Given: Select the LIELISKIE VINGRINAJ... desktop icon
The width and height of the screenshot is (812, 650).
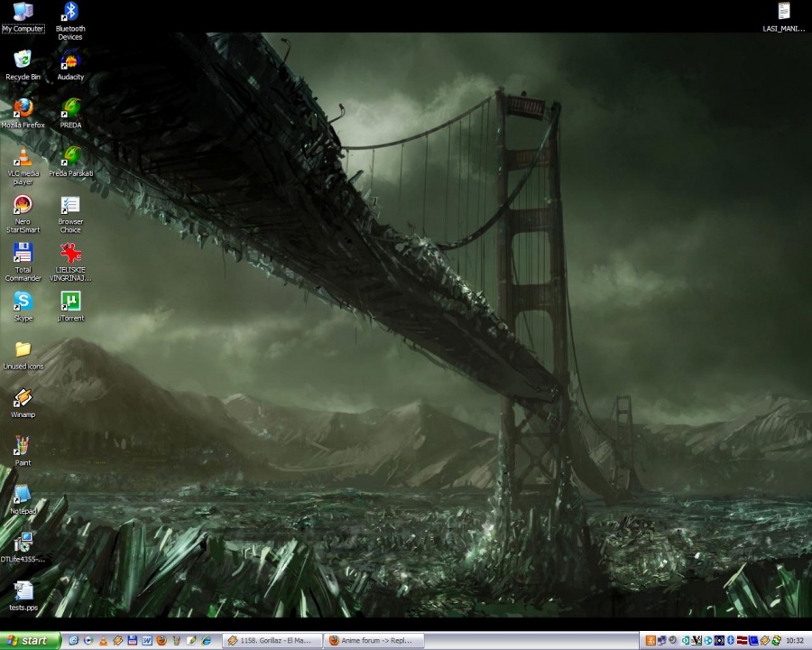Looking at the screenshot, I should tap(70, 262).
